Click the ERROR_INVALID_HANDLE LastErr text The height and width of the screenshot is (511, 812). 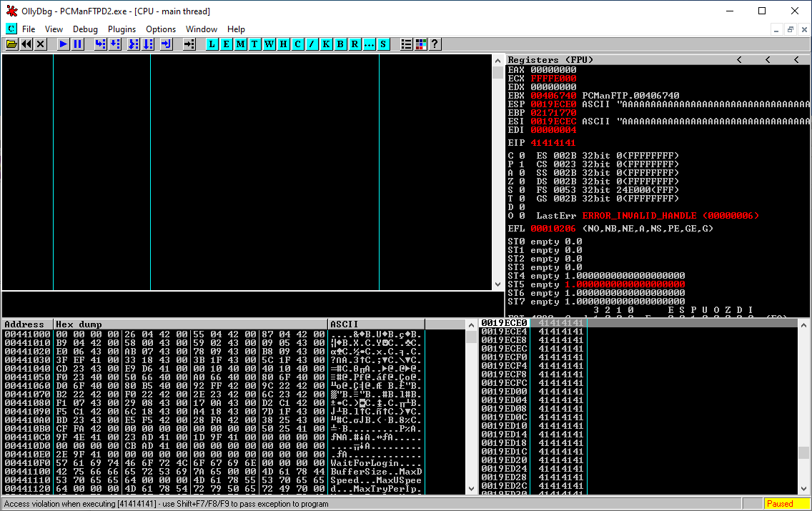tap(670, 215)
